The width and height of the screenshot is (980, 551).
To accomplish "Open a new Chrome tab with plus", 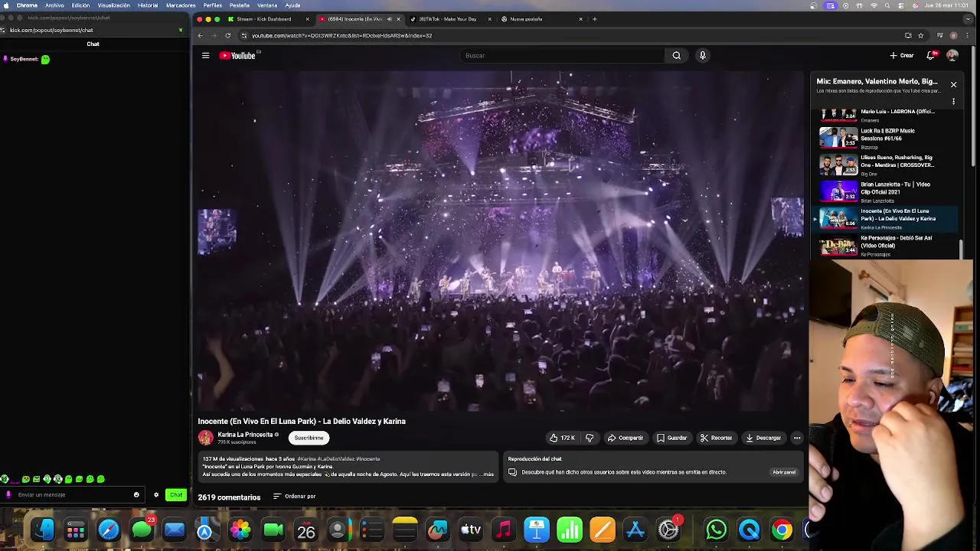I will 594,19.
